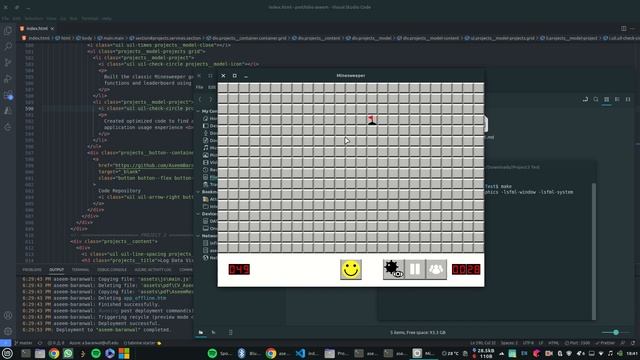Image resolution: width=640 pixels, height=360 pixels.
Task: Open VS Code Extensions view with badge
Action: pos(8,95)
